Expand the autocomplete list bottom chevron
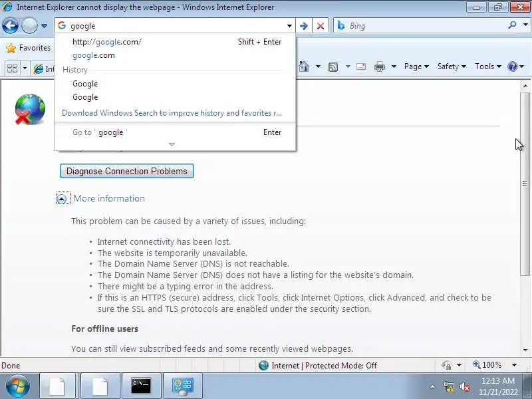This screenshot has width=532, height=399. tap(172, 144)
